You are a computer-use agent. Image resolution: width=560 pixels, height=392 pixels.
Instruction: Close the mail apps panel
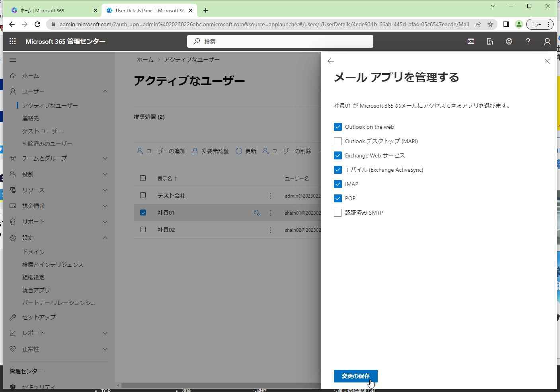click(x=547, y=61)
